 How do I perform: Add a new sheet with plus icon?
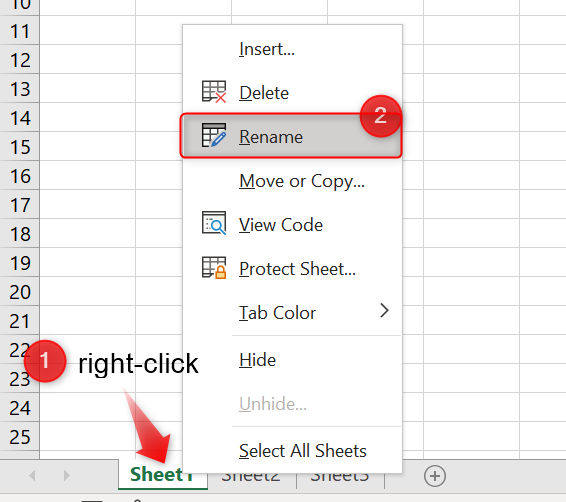[x=435, y=476]
